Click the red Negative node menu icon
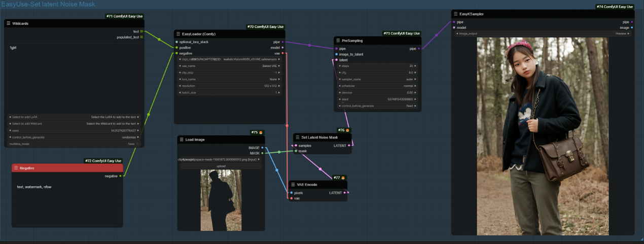The width and height of the screenshot is (644, 244). point(16,168)
